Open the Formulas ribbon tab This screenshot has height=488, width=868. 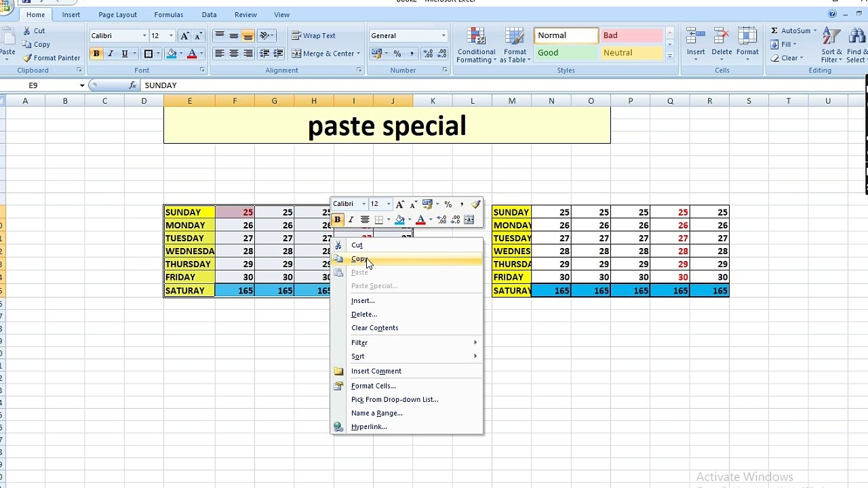(x=168, y=14)
